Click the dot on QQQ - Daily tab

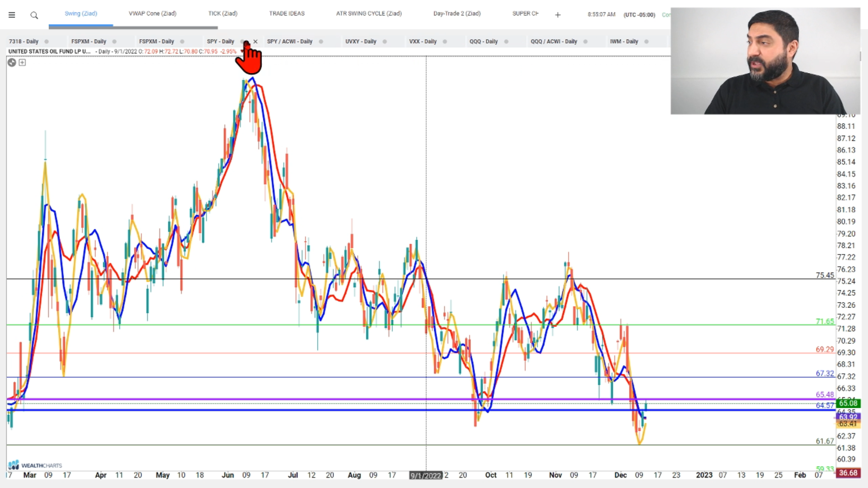pos(506,42)
